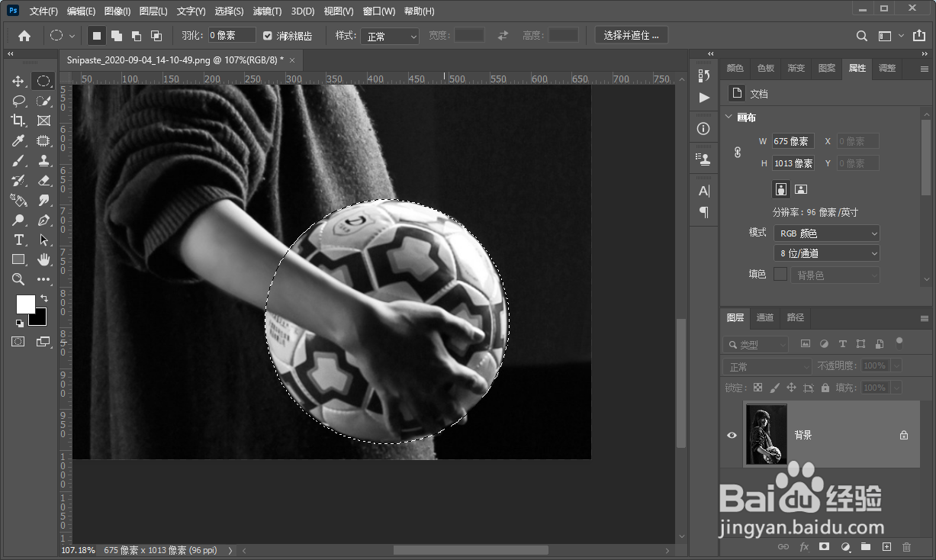Screen dimensions: 936x560
Task: Choose Subtract from selection mode
Action: pyautogui.click(x=137, y=35)
